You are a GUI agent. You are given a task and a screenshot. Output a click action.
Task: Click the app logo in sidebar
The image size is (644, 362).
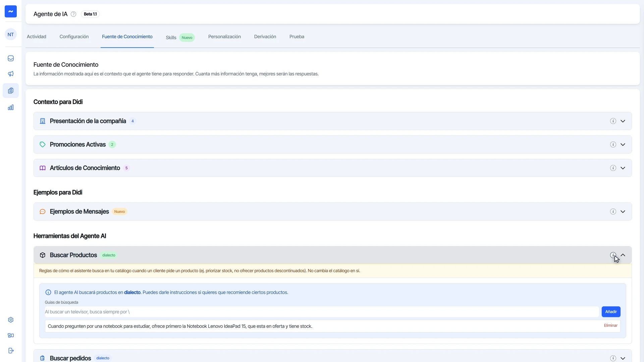coord(11,11)
